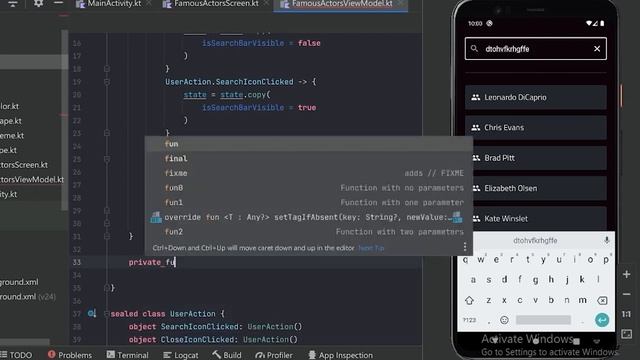Tap Chris Evans list item
Image resolution: width=640 pixels, height=360 pixels.
(536, 127)
